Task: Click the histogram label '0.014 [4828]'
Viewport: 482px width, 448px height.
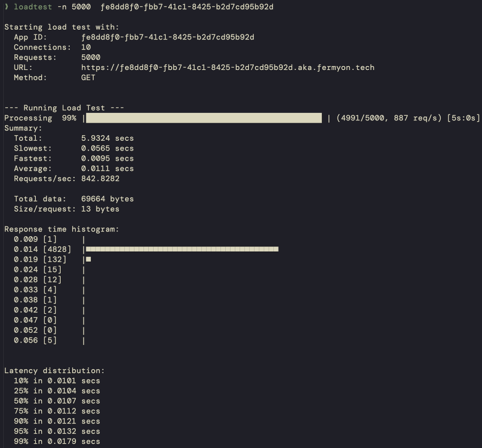Action: tap(42, 249)
